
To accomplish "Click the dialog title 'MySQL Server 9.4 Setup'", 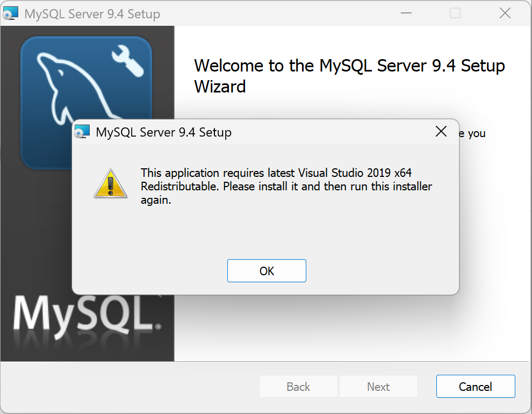I will [x=163, y=132].
